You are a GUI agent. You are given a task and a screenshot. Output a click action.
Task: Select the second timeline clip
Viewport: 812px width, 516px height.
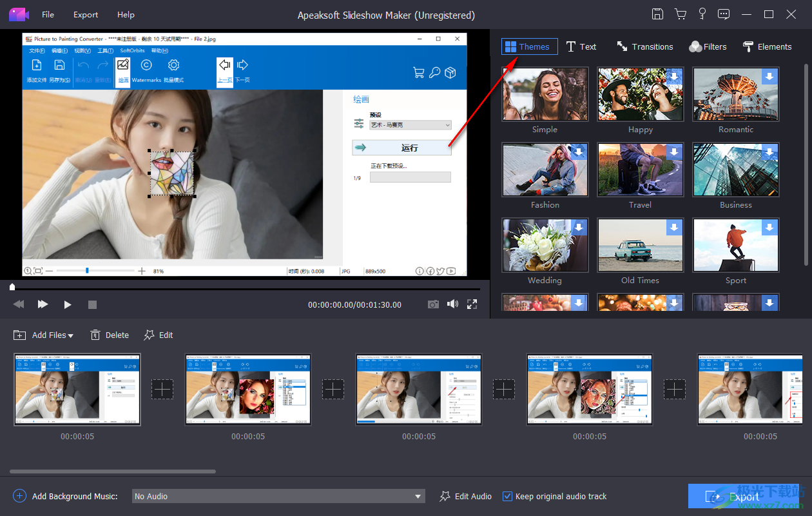click(x=248, y=389)
